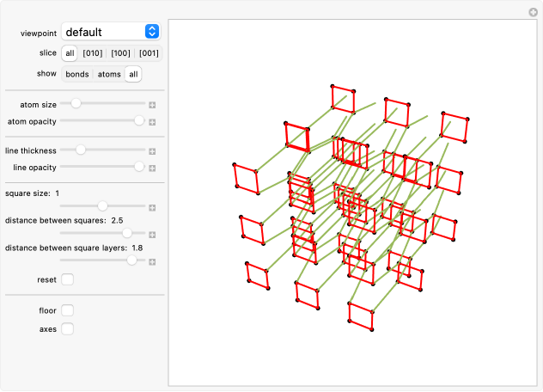Choose the [001] slice option
Image resolution: width=543 pixels, height=392 pixels.
click(x=148, y=53)
